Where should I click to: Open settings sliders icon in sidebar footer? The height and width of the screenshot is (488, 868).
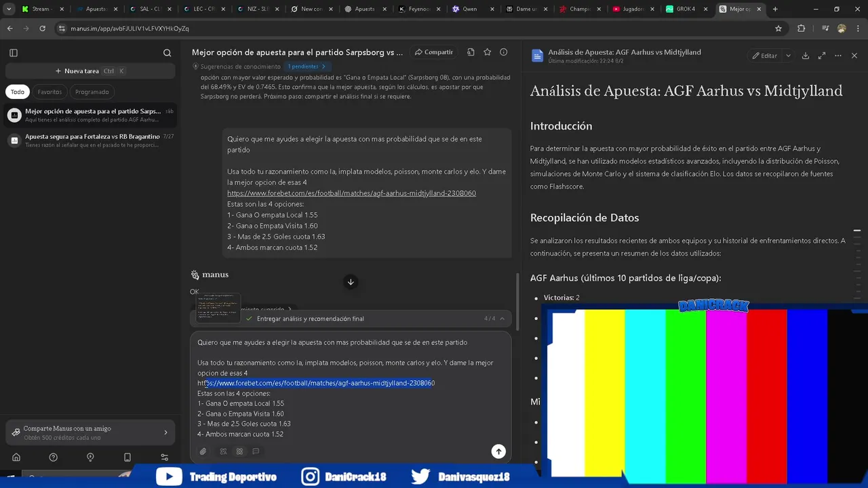point(164,457)
